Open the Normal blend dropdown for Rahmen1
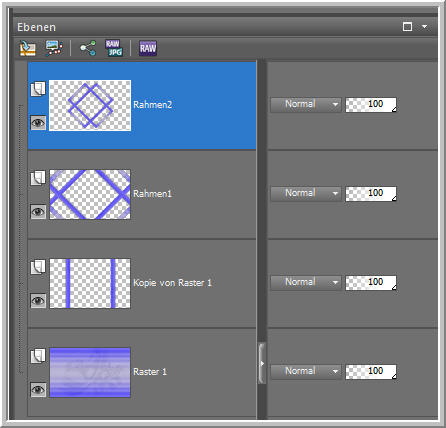 [x=306, y=194]
